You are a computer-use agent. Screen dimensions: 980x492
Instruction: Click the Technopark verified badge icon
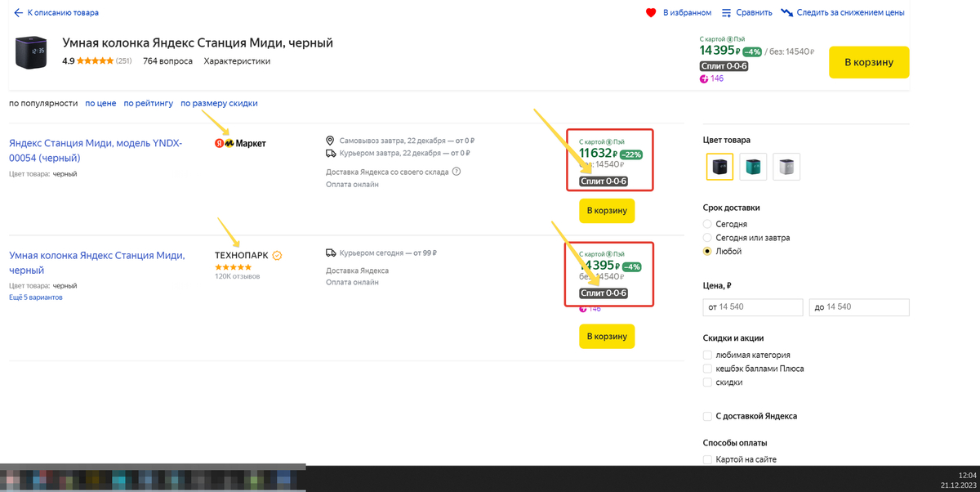click(x=278, y=256)
